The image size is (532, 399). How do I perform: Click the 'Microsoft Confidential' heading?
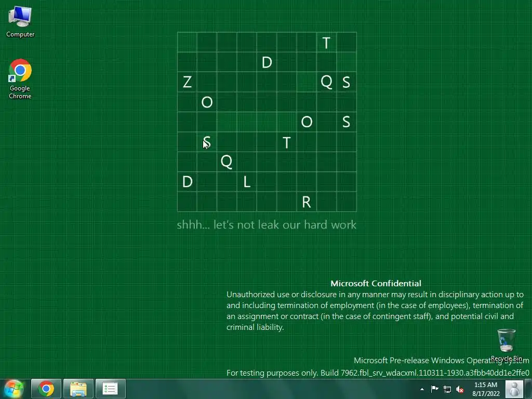tap(376, 283)
